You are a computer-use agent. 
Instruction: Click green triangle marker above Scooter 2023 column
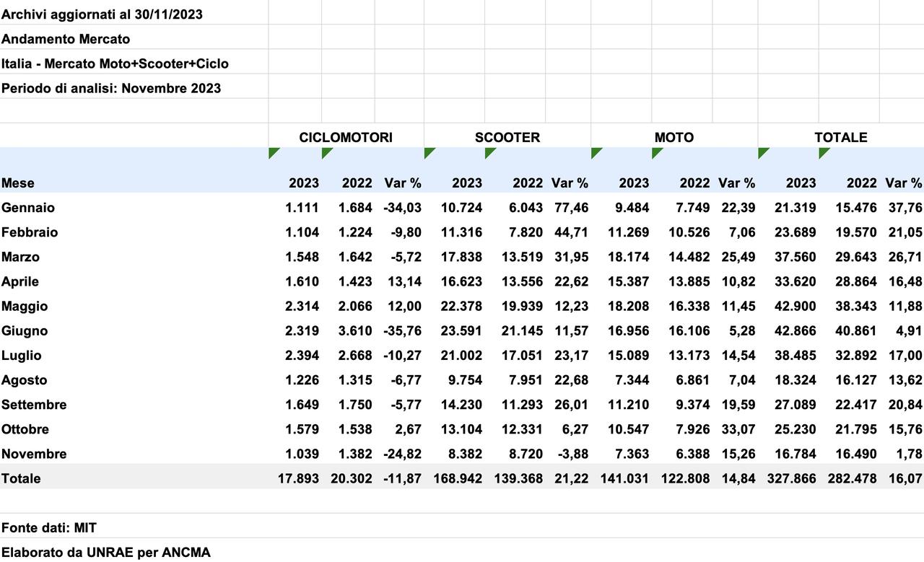(x=428, y=152)
